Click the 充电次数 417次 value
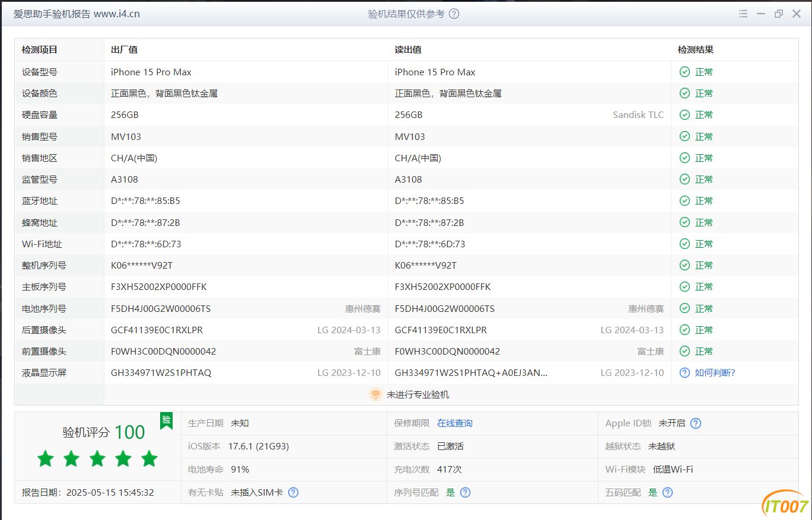The image size is (812, 520). point(450,470)
